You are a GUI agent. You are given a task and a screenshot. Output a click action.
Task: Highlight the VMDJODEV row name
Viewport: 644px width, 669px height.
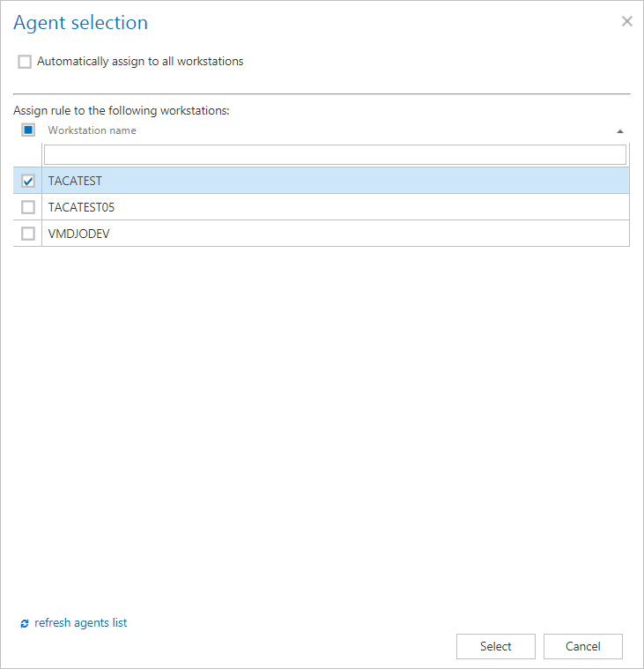coord(79,234)
